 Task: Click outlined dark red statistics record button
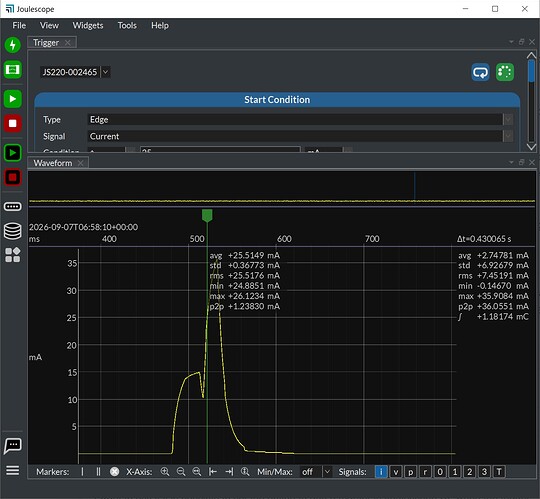point(13,177)
